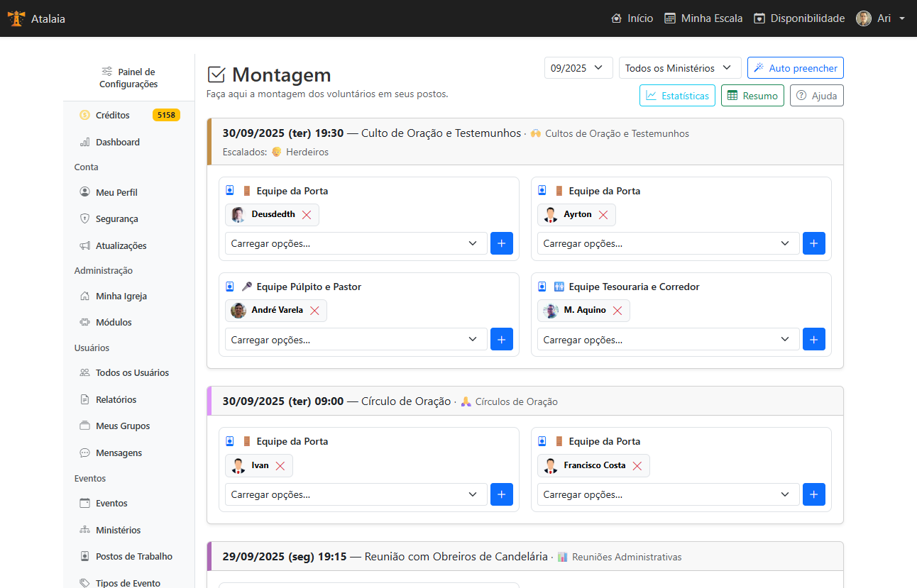Remove Deusdedth with the red X

pos(307,215)
